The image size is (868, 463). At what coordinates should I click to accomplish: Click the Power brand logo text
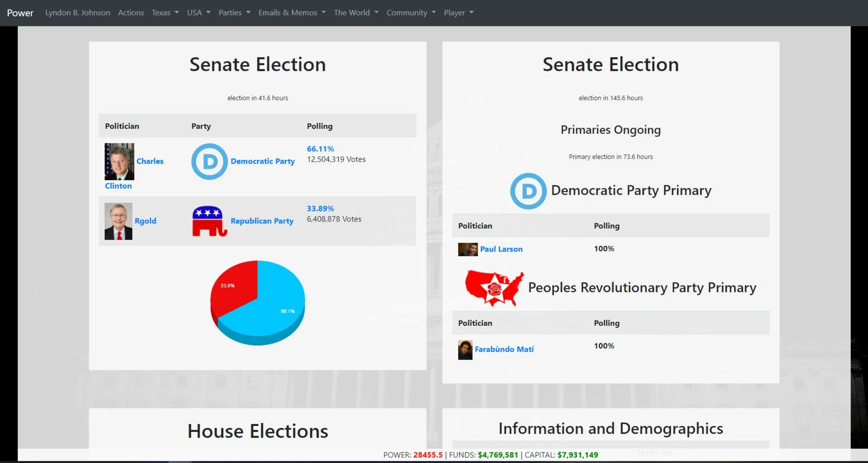20,13
